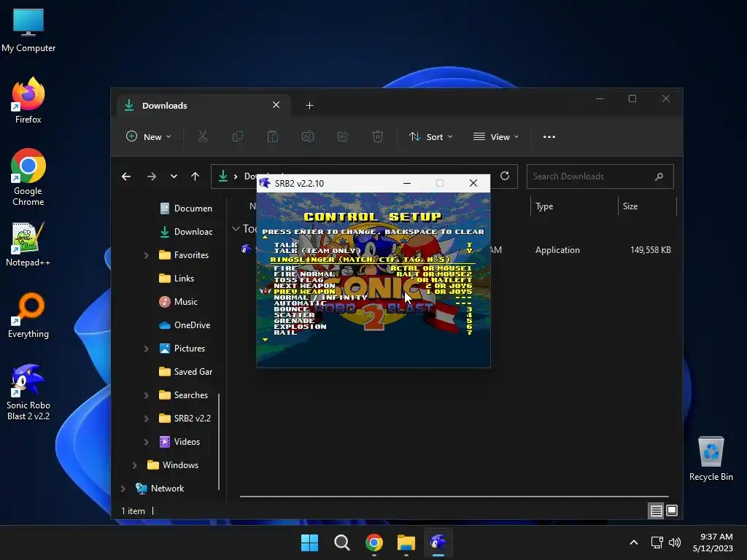Open the Recycle Bin

coord(711,458)
